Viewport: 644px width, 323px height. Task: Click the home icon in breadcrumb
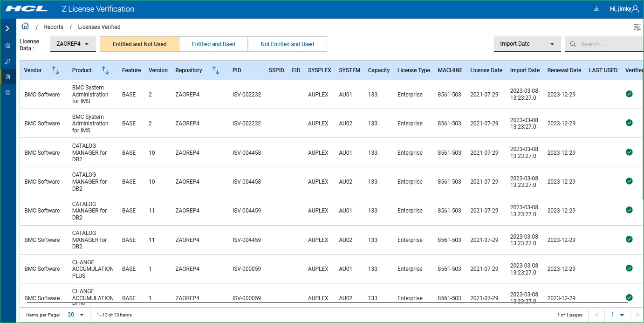coord(25,26)
